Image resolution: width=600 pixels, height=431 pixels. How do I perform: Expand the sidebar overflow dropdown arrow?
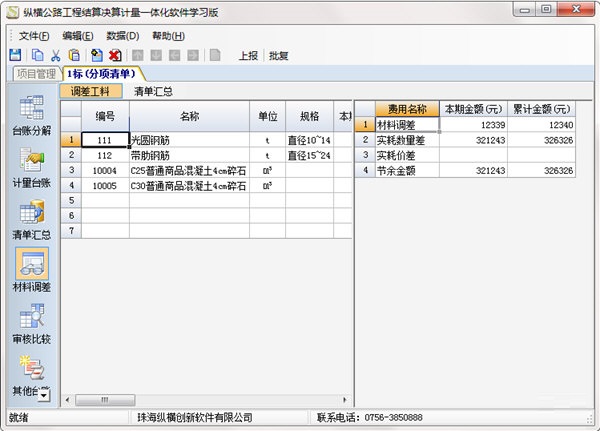pos(45,395)
